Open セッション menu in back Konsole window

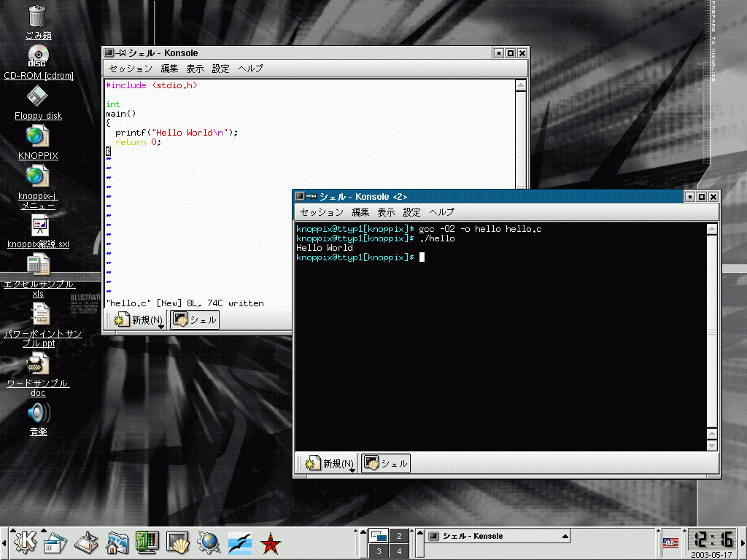(131, 69)
